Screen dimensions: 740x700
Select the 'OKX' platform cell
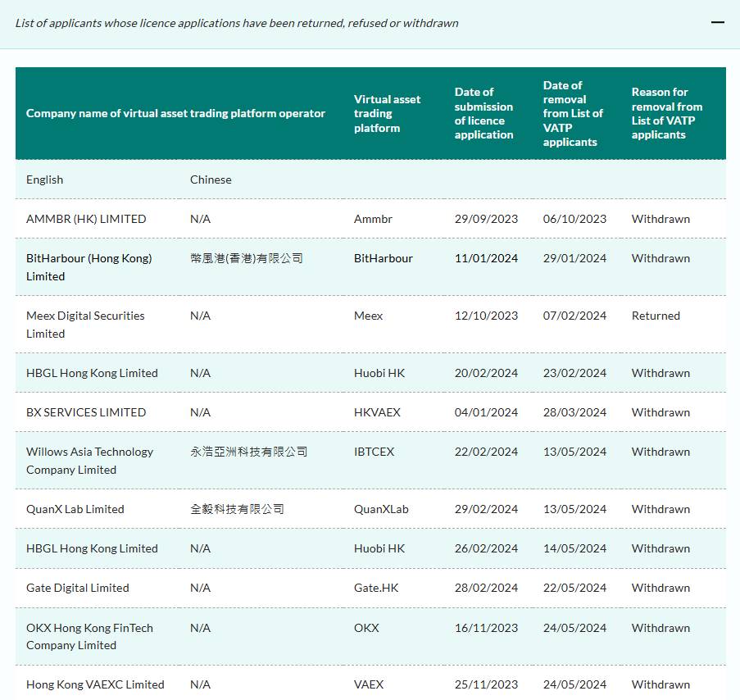coord(366,628)
